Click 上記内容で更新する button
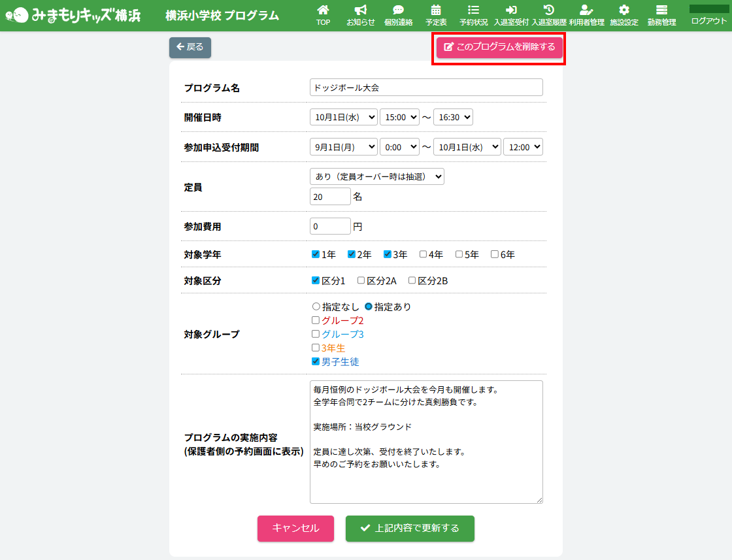 410,528
